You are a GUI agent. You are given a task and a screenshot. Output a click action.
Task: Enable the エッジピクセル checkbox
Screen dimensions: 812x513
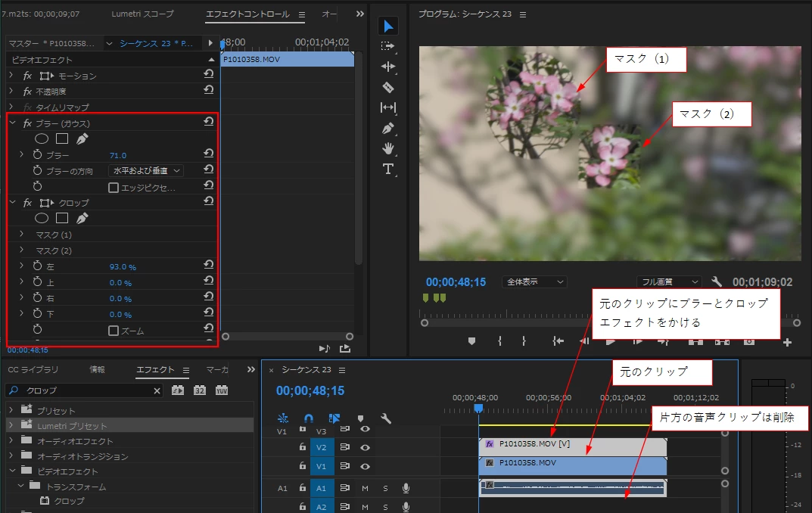114,188
